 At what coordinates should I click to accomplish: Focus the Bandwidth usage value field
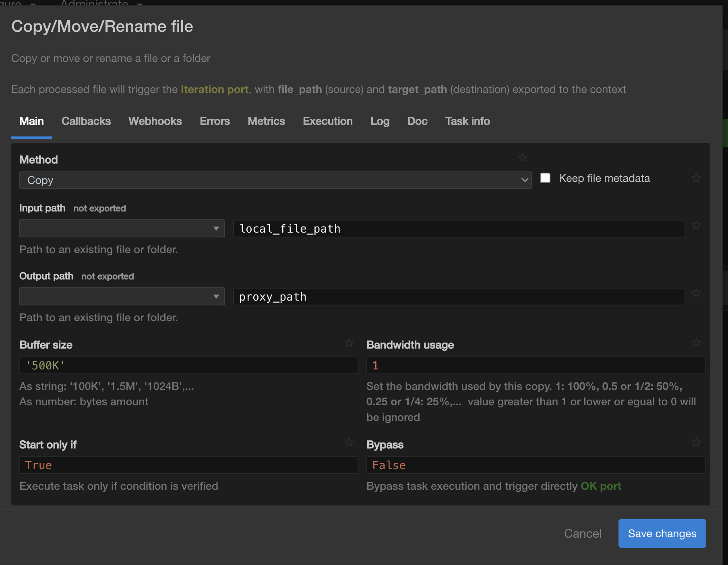(536, 365)
